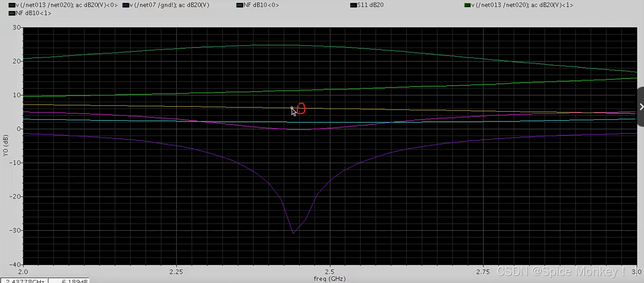Select the NF dB10<1> legend label

click(x=34, y=13)
